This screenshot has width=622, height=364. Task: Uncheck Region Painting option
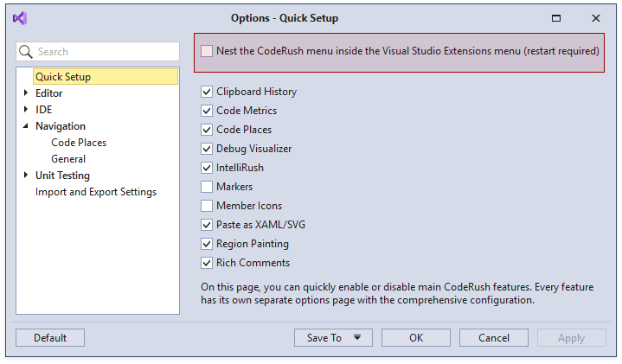pyautogui.click(x=207, y=244)
